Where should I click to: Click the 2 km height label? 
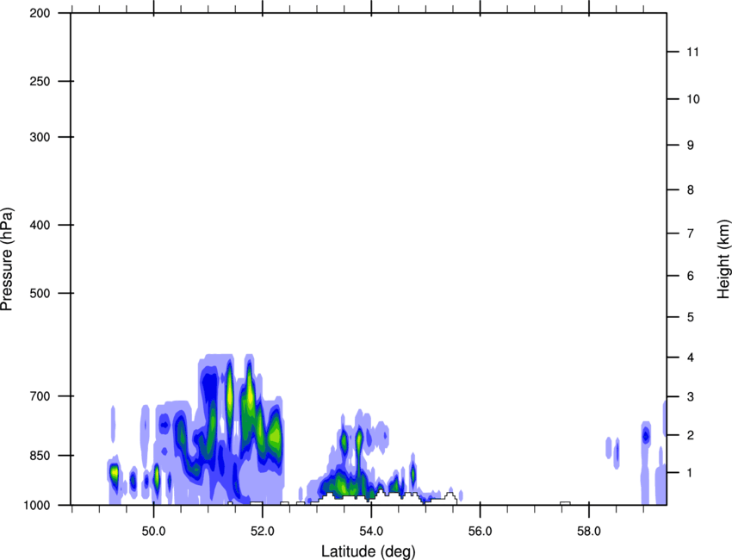coord(691,435)
